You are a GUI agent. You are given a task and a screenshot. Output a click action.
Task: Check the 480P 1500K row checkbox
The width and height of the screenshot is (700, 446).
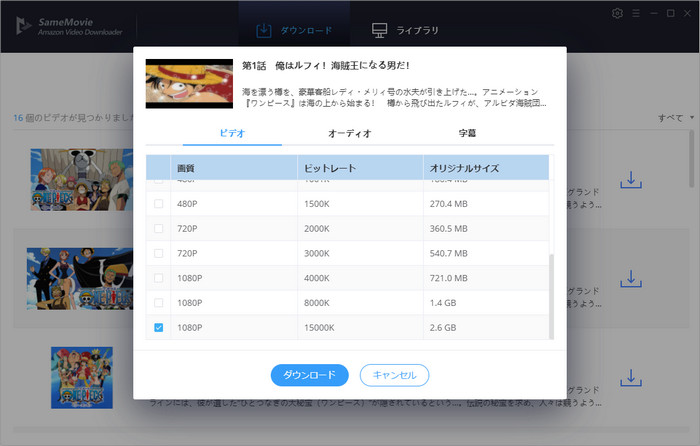pos(158,204)
